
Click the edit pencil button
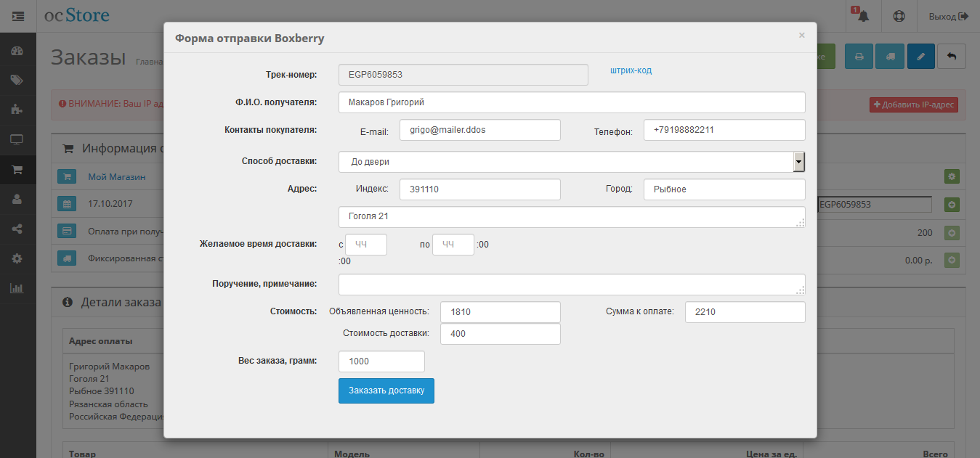pos(920,56)
